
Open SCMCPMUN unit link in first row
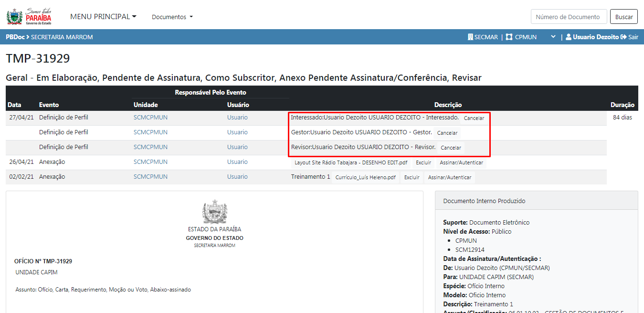(x=150, y=118)
